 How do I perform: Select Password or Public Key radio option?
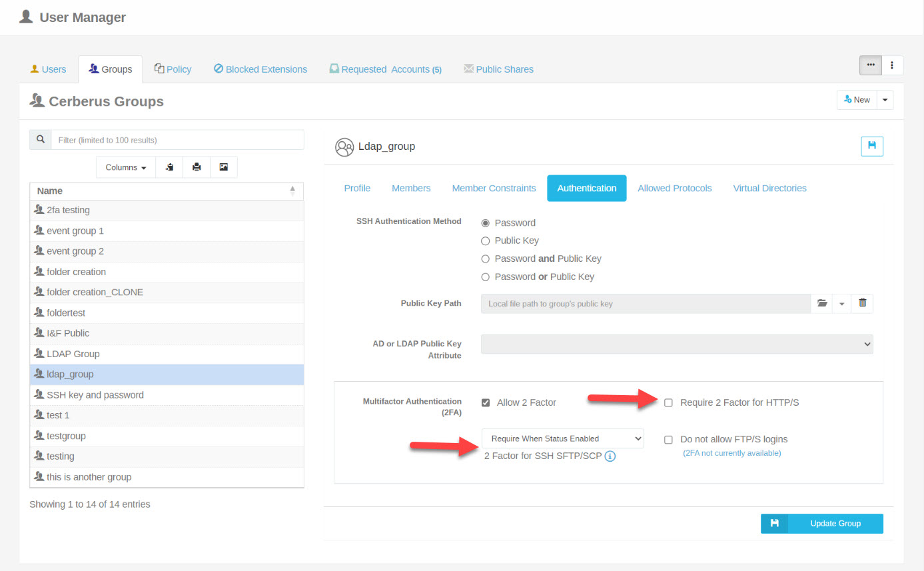(x=486, y=277)
